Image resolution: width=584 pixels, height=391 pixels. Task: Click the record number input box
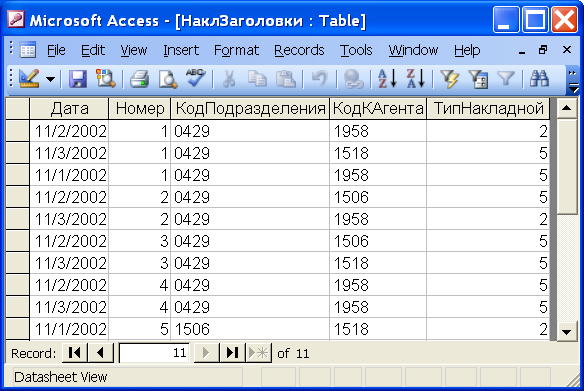(x=154, y=352)
